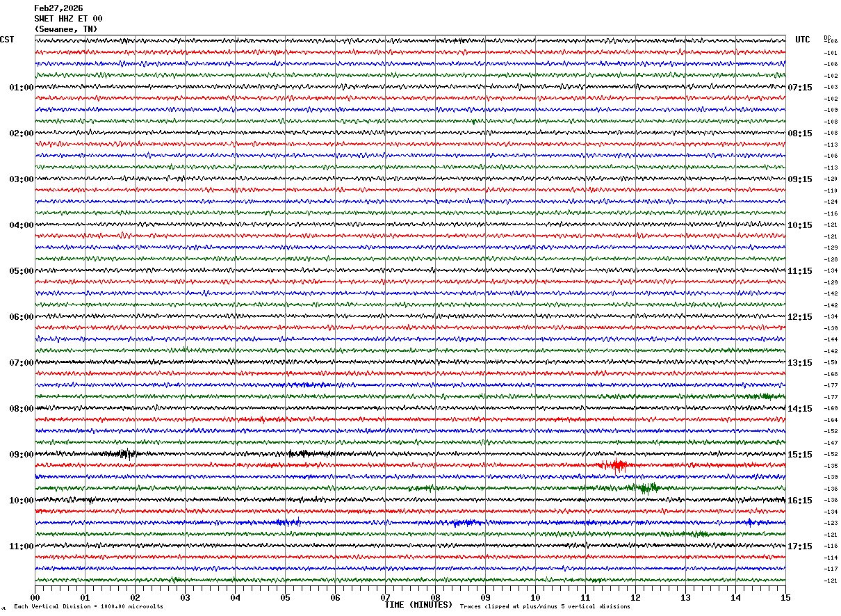Screen dimensions: 841x616
Task: Click the green trace burst near minute 12
Action: point(646,487)
